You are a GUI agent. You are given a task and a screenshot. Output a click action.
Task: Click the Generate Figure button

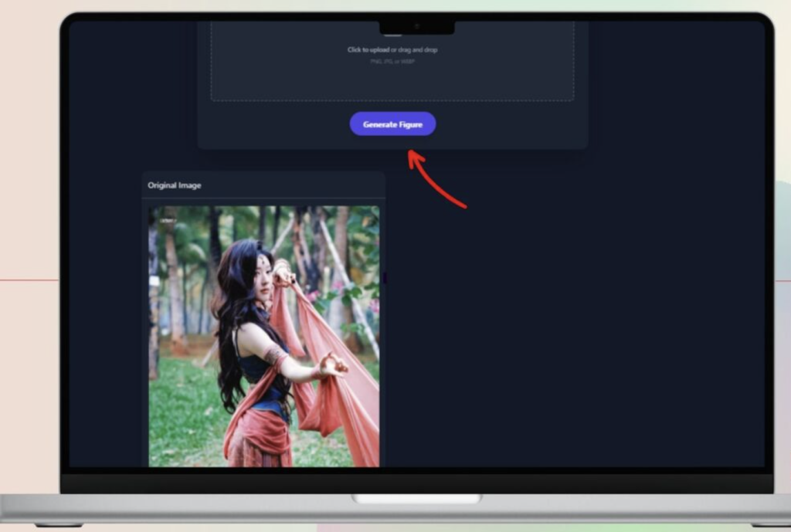(x=392, y=124)
